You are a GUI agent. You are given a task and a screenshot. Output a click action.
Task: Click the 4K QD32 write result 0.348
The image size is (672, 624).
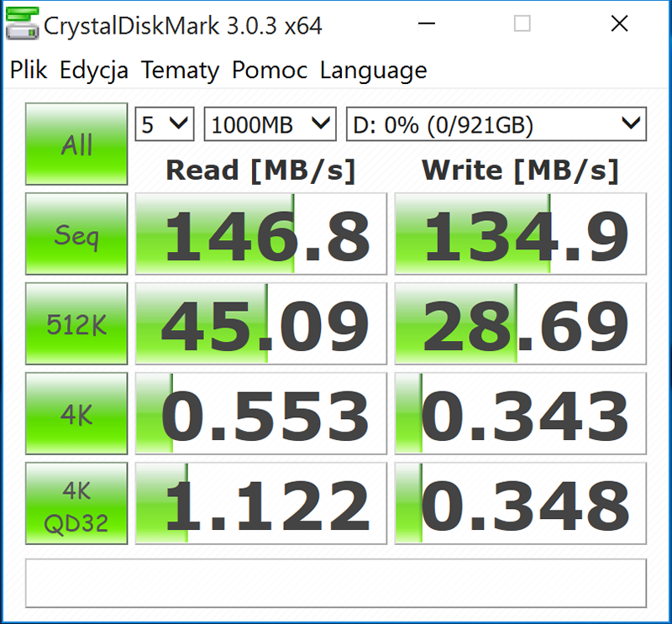pyautogui.click(x=520, y=504)
